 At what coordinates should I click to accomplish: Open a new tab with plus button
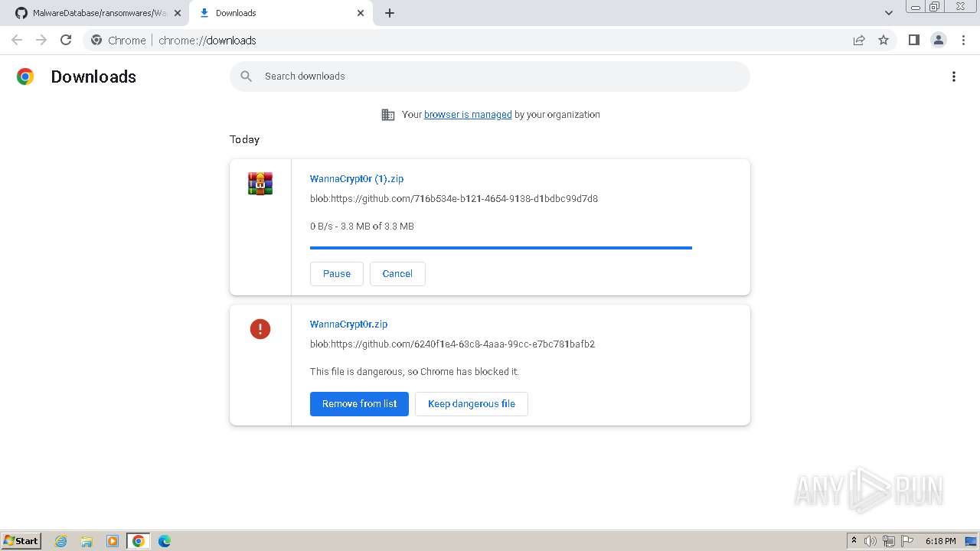point(390,13)
